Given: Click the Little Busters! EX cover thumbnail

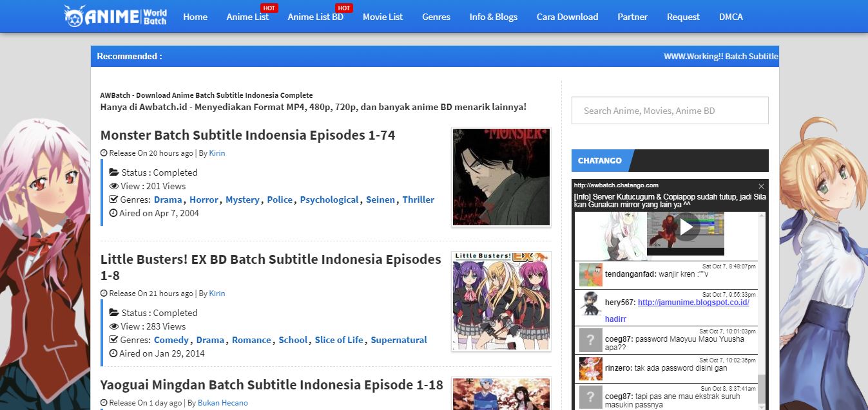Looking at the screenshot, I should [501, 301].
